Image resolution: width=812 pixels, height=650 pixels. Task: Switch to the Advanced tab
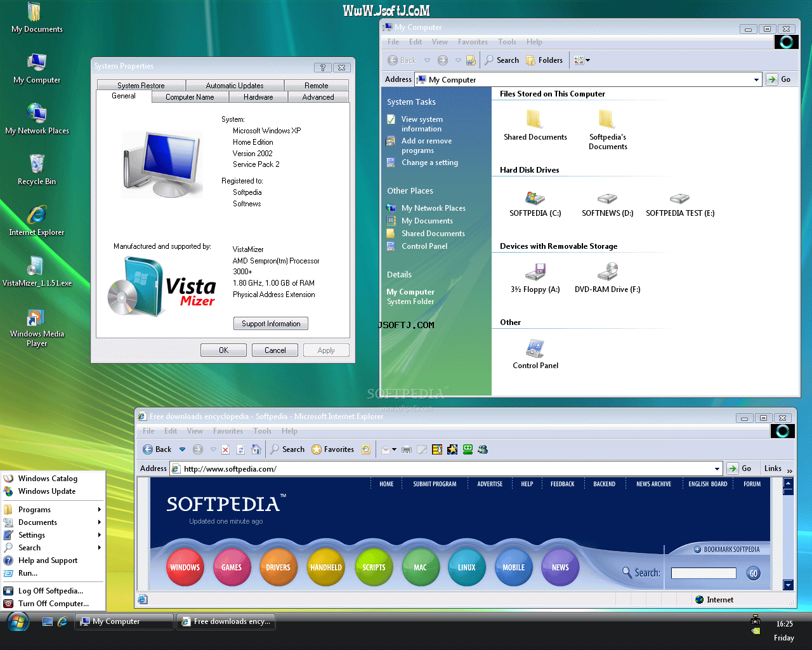click(318, 97)
